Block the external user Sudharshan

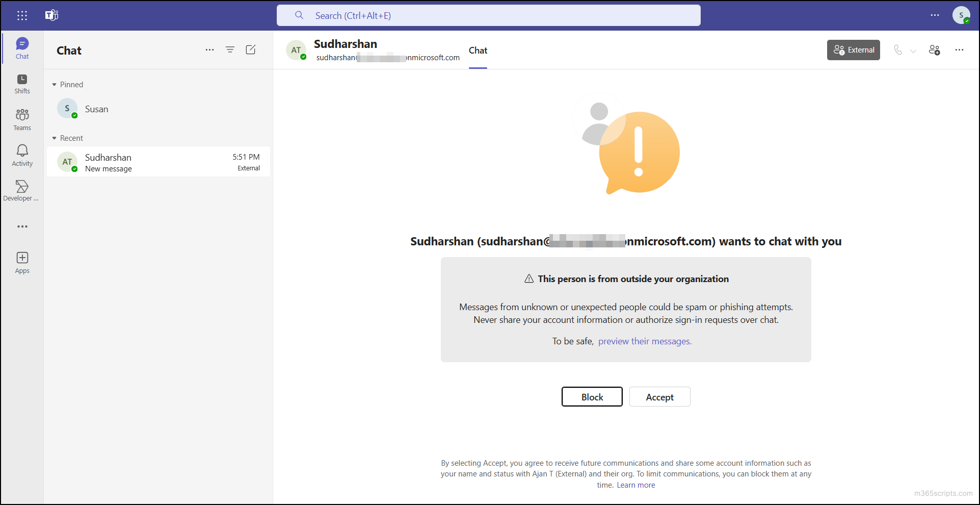592,396
